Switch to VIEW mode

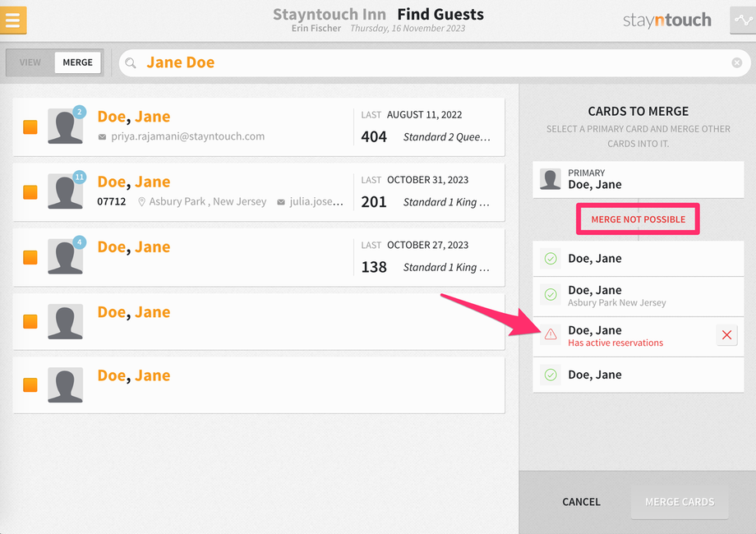coord(30,62)
